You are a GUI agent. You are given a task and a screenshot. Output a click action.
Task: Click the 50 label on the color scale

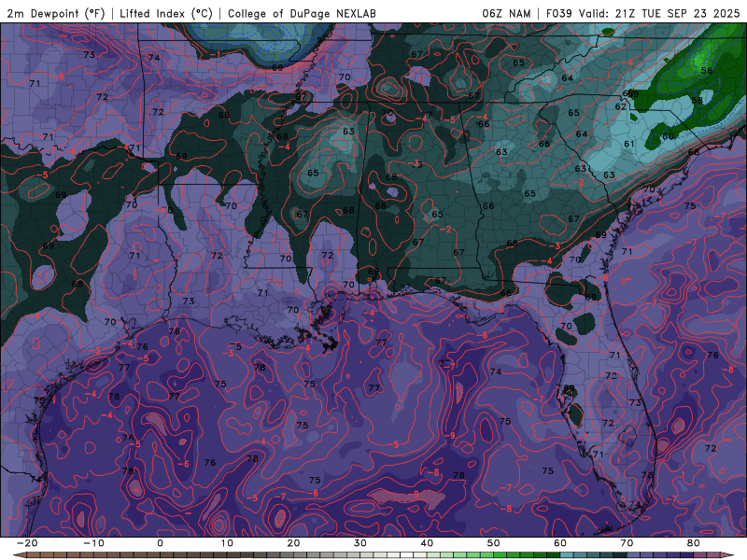point(494,543)
